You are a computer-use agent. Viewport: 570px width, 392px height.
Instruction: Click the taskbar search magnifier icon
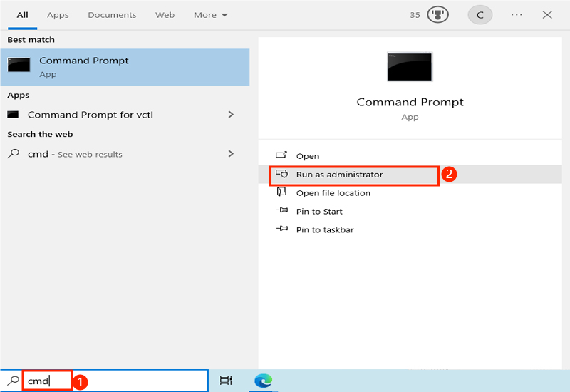pyautogui.click(x=13, y=381)
